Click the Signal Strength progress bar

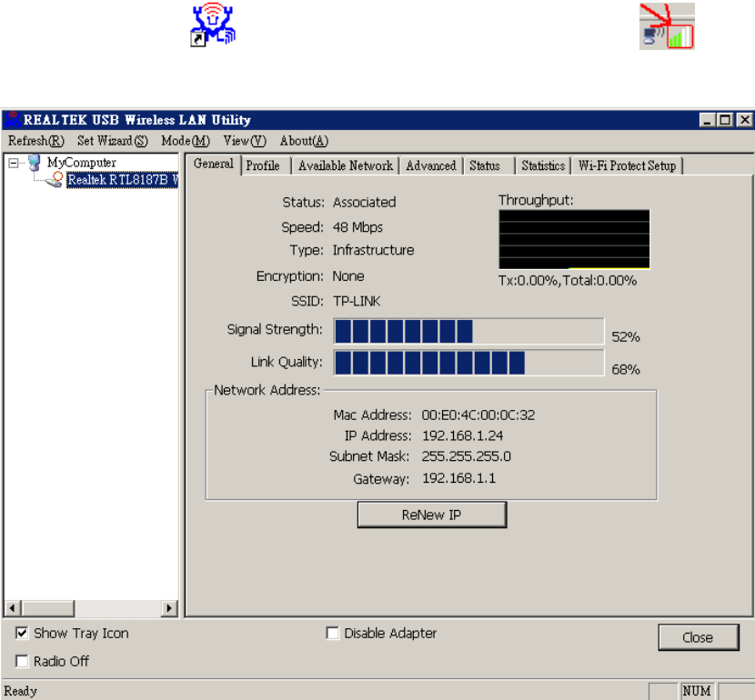[x=468, y=331]
